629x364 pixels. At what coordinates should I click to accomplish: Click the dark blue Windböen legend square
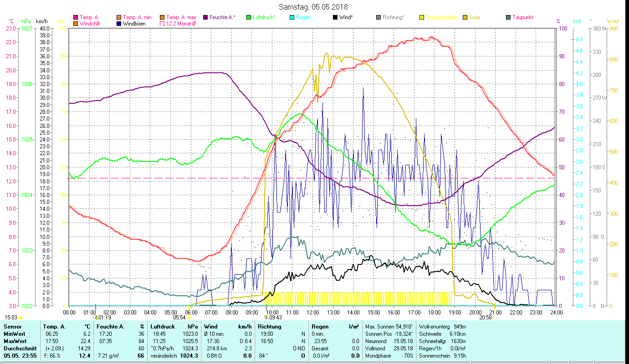coord(119,23)
